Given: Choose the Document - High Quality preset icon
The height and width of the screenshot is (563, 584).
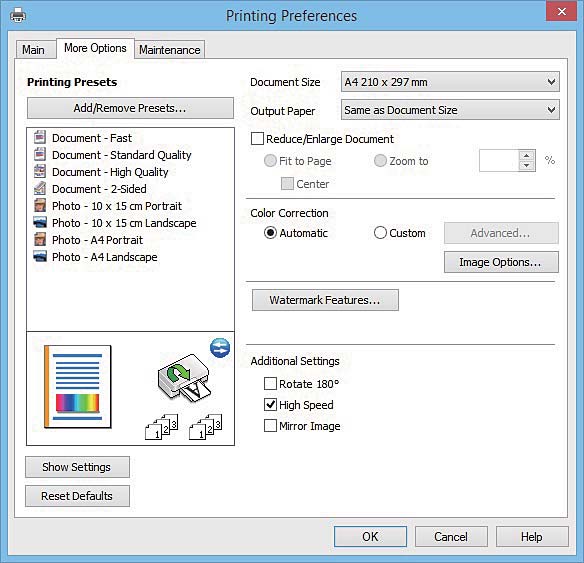Looking at the screenshot, I should point(40,172).
